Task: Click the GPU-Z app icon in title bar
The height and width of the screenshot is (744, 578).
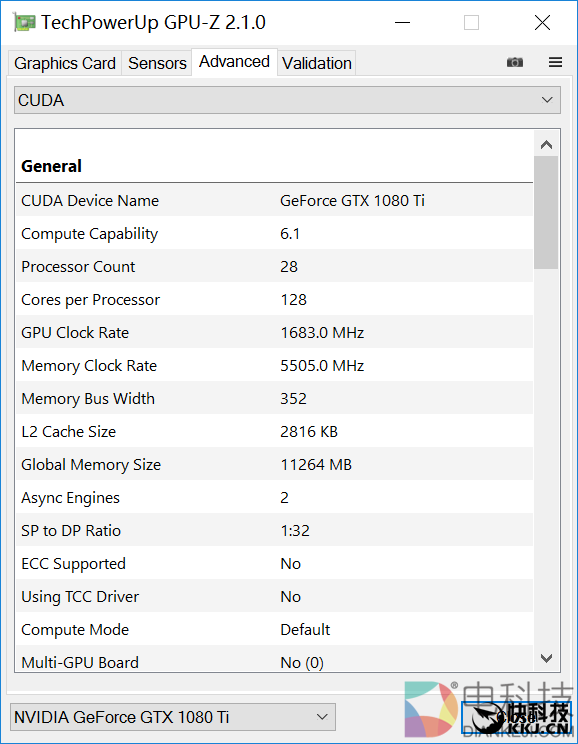Action: pyautogui.click(x=24, y=22)
